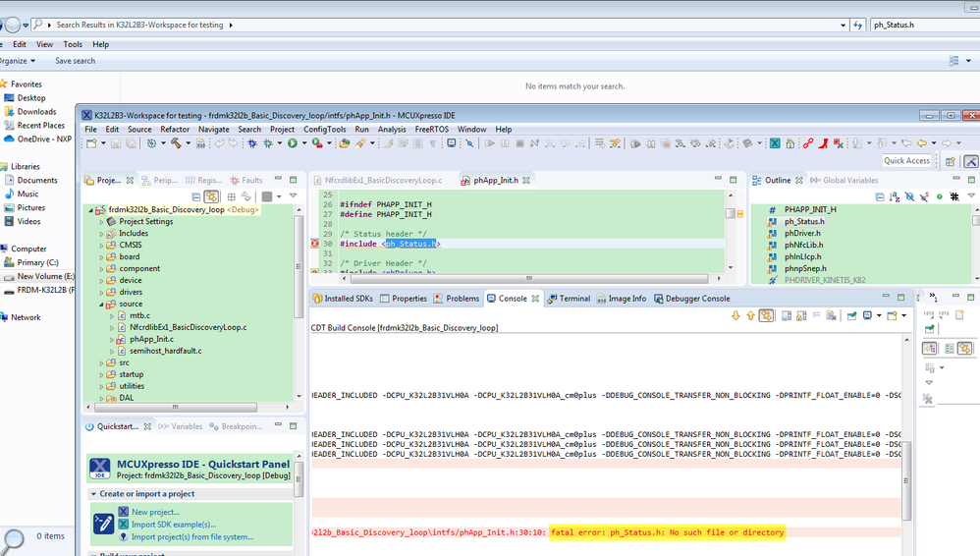This screenshot has width=980, height=556.
Task: Expand the drivers folder node
Action: (x=100, y=293)
